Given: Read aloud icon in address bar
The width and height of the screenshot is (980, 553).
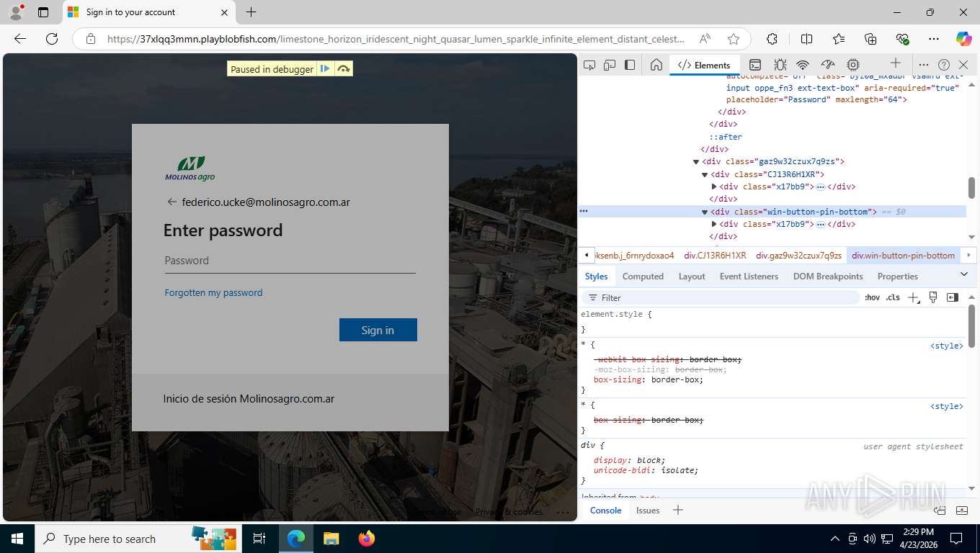Looking at the screenshot, I should [705, 39].
